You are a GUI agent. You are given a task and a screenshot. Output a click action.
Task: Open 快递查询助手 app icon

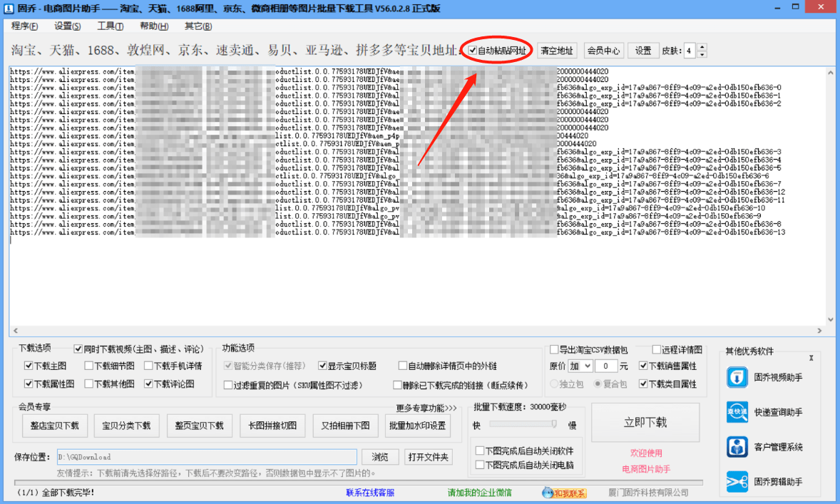pyautogui.click(x=737, y=412)
